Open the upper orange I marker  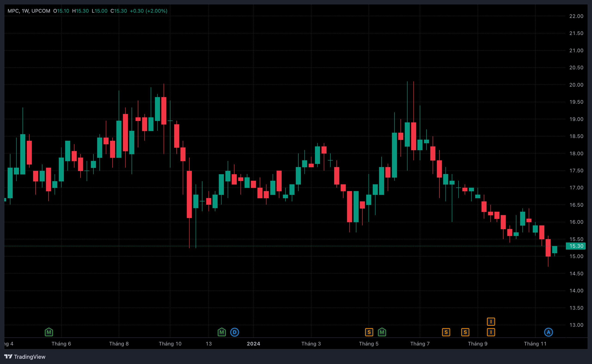tap(491, 322)
